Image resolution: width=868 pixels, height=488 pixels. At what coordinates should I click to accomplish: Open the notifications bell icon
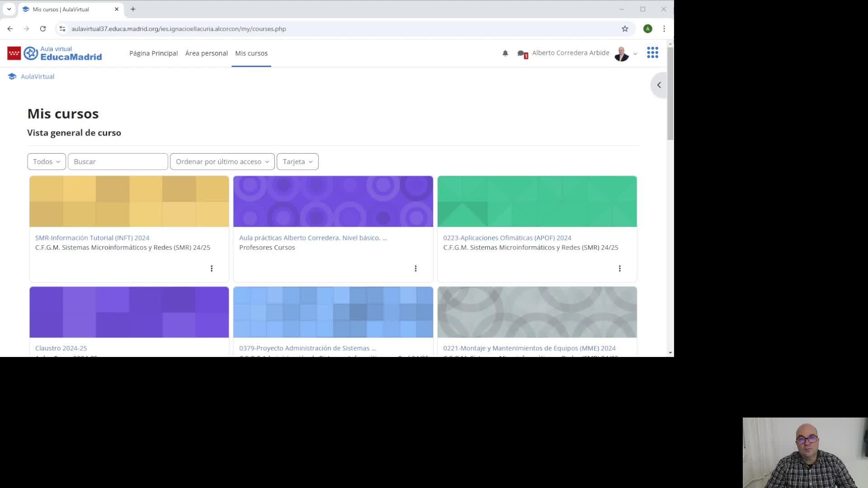point(505,53)
